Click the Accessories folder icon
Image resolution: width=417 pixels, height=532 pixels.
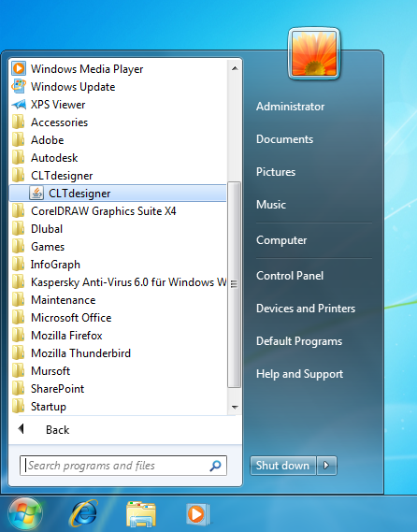(19, 122)
